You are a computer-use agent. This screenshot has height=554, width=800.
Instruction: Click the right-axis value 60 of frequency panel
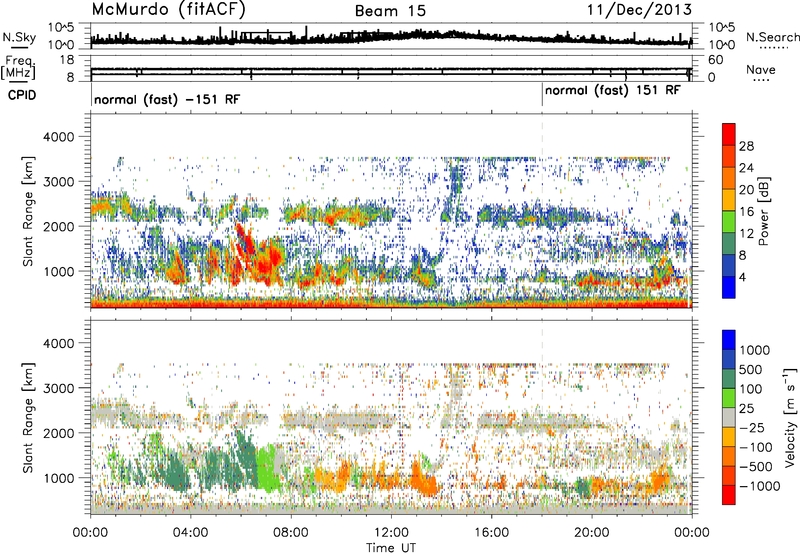point(715,60)
